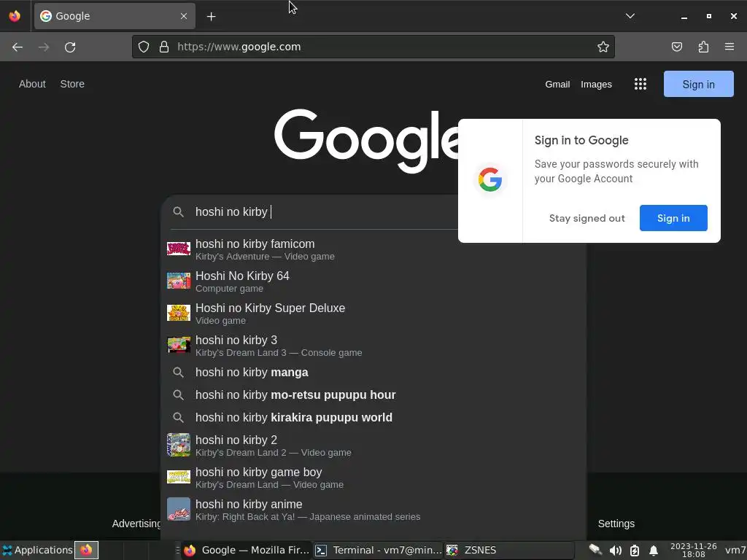
Task: Click the hoshi no kirby anime thumbnail
Action: point(179,509)
